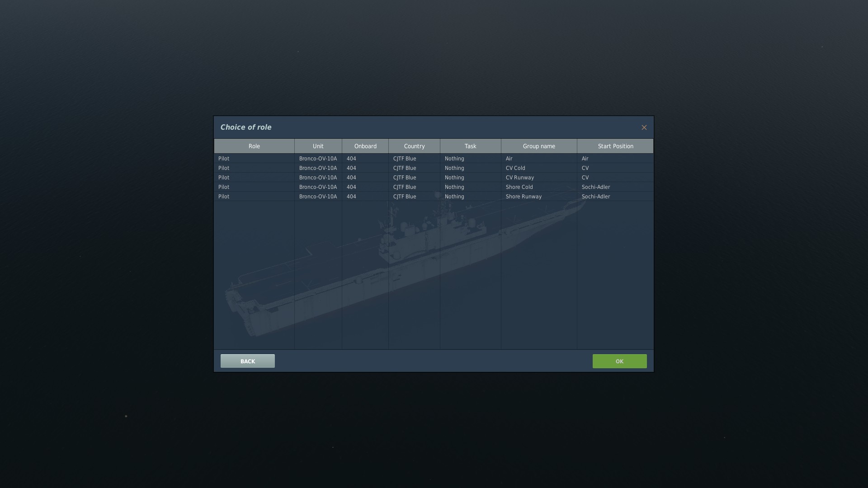This screenshot has height=488, width=868.
Task: Click Bronco-OV-10A unit in the first row
Action: coord(318,159)
